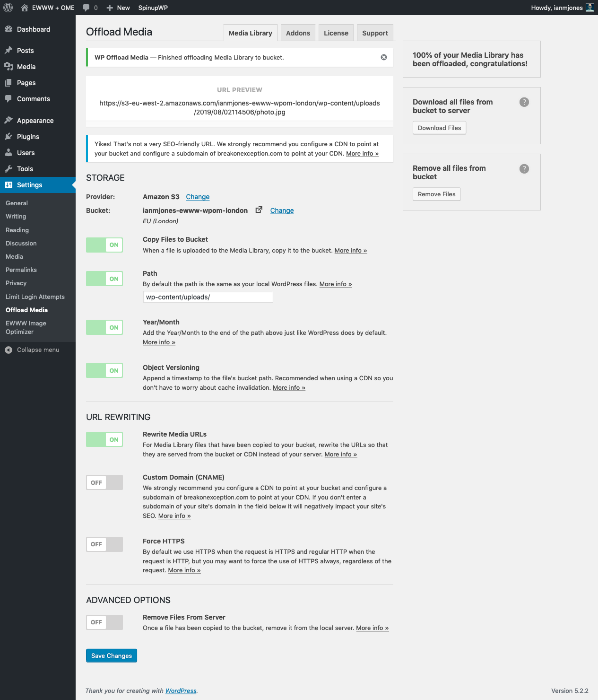
Task: Click the Media sidebar icon
Action: (9, 67)
